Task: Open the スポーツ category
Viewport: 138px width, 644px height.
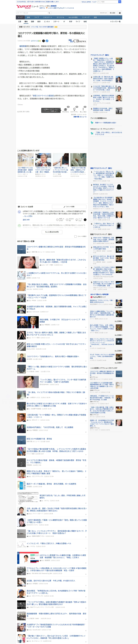Action: (56, 21)
